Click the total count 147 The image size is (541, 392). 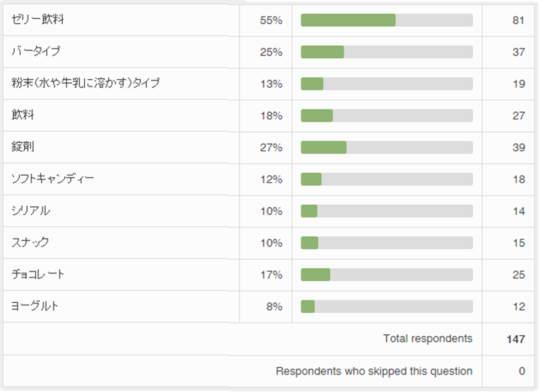coord(516,339)
